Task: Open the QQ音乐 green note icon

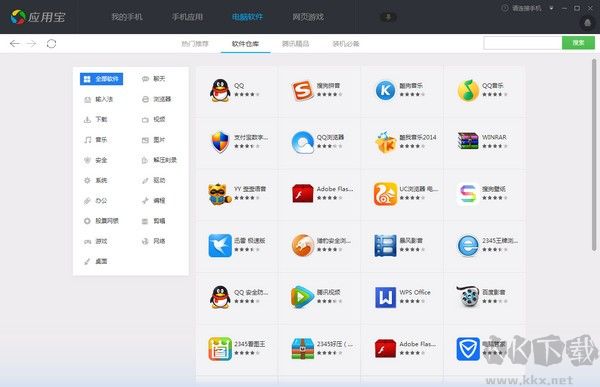Action: click(468, 90)
